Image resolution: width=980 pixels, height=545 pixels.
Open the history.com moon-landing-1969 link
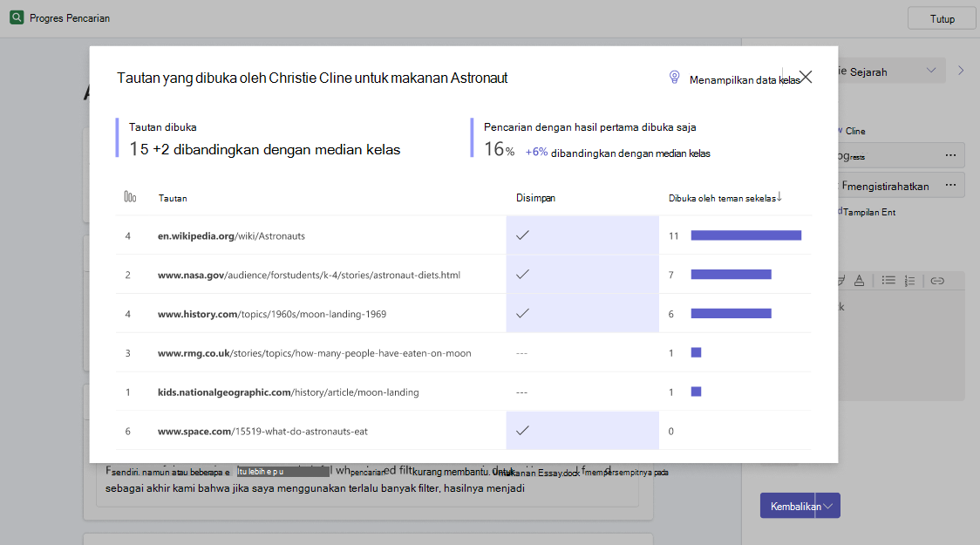point(272,314)
